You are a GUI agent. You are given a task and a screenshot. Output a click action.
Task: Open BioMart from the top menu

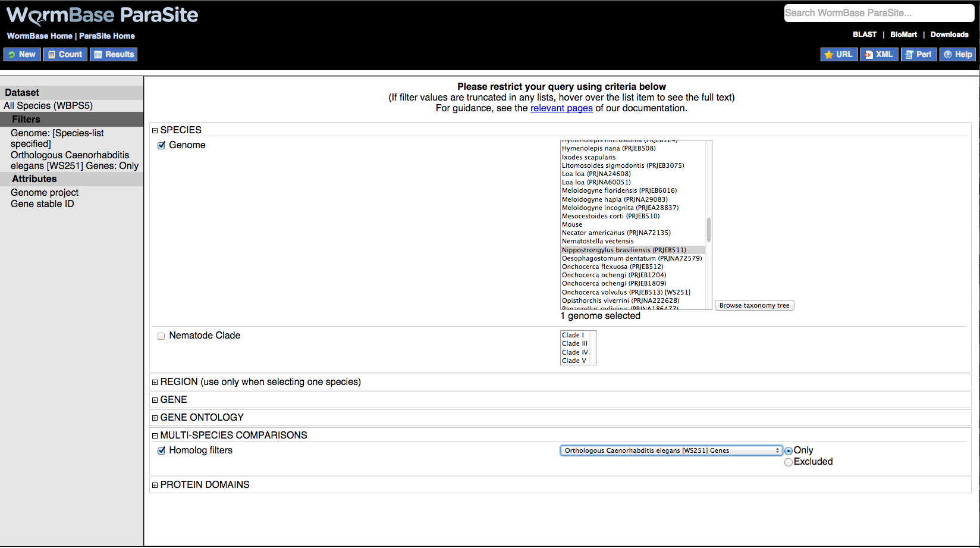(x=903, y=35)
